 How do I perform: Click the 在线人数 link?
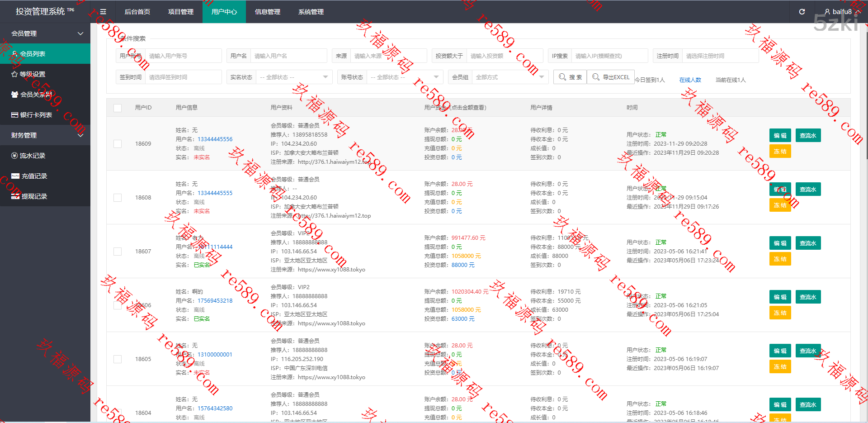pyautogui.click(x=690, y=80)
